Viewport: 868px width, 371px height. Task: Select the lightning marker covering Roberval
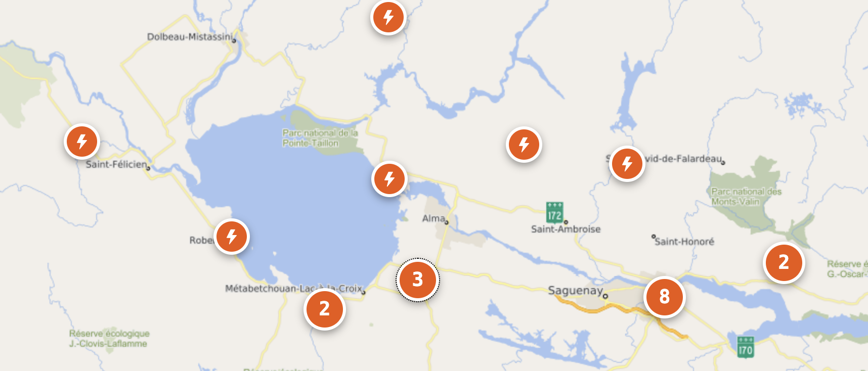(232, 237)
